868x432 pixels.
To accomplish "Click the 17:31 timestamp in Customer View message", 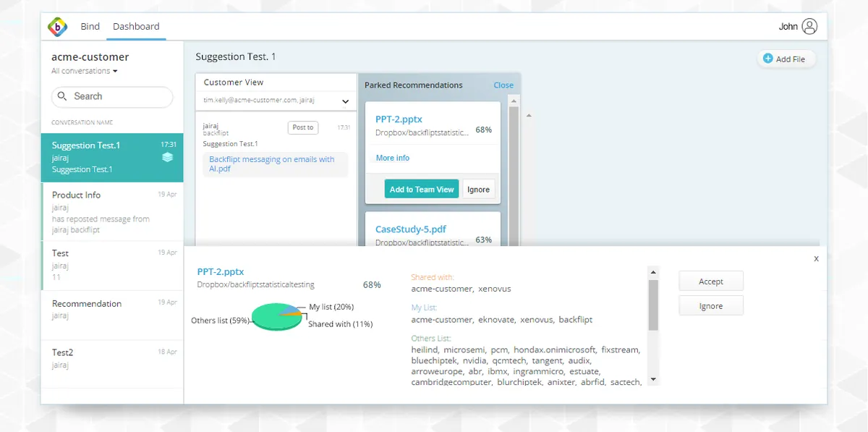I will pyautogui.click(x=344, y=127).
